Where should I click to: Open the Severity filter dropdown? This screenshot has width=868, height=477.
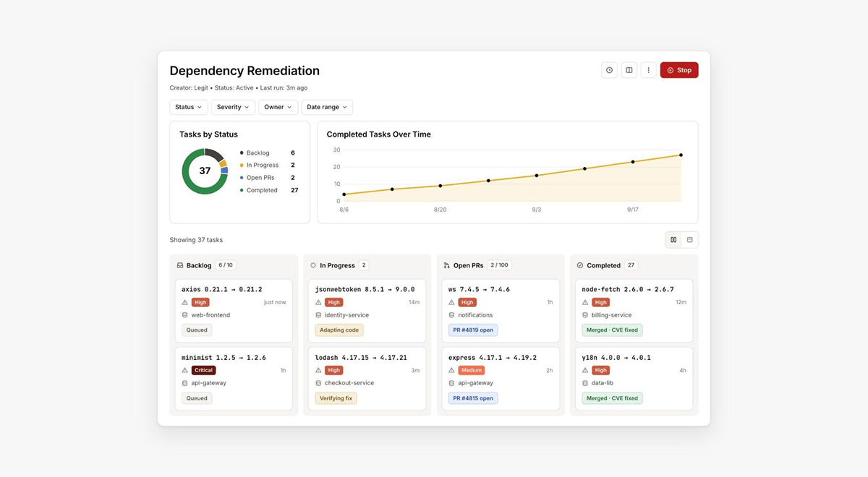233,107
